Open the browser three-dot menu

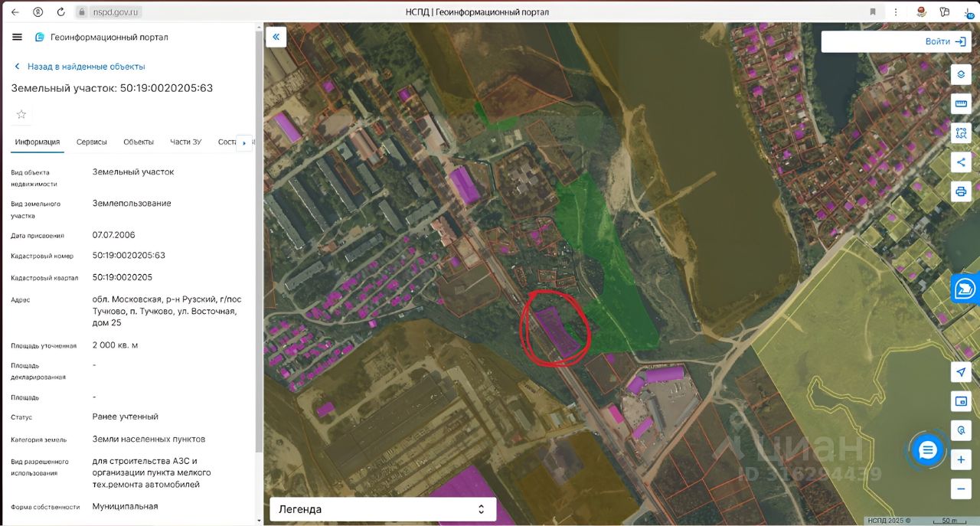[897, 11]
